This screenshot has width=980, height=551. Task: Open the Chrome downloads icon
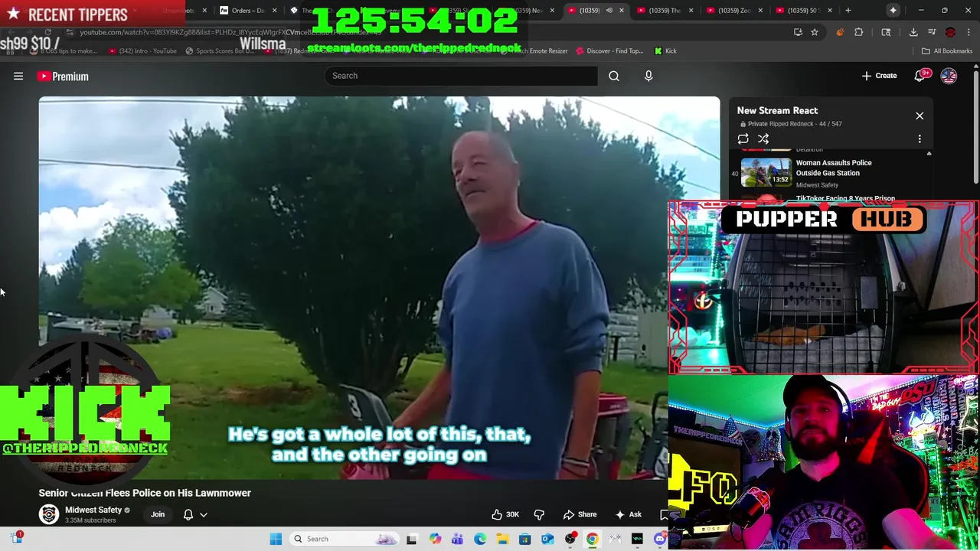pyautogui.click(x=913, y=32)
